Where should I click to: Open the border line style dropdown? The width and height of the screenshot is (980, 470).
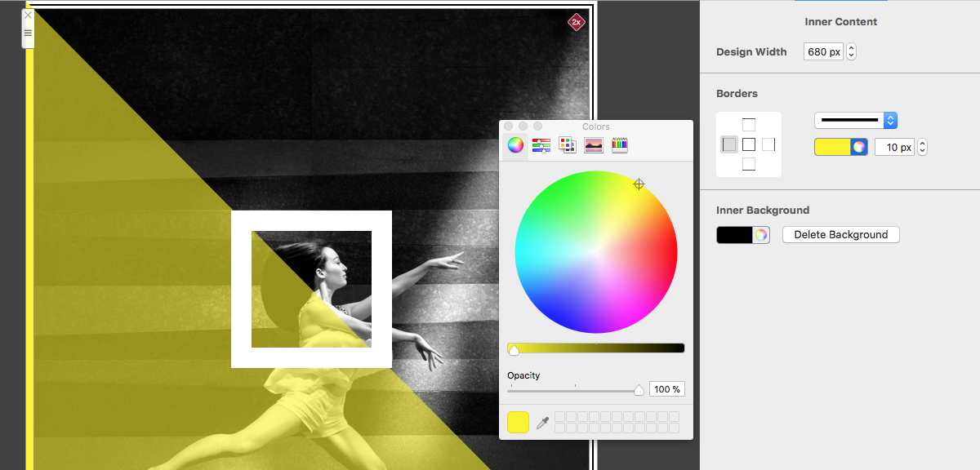click(856, 121)
